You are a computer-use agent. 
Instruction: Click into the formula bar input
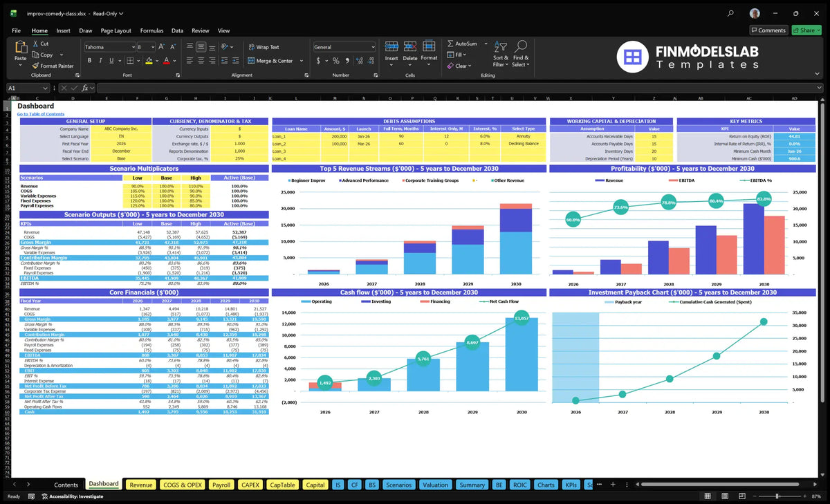(459, 88)
